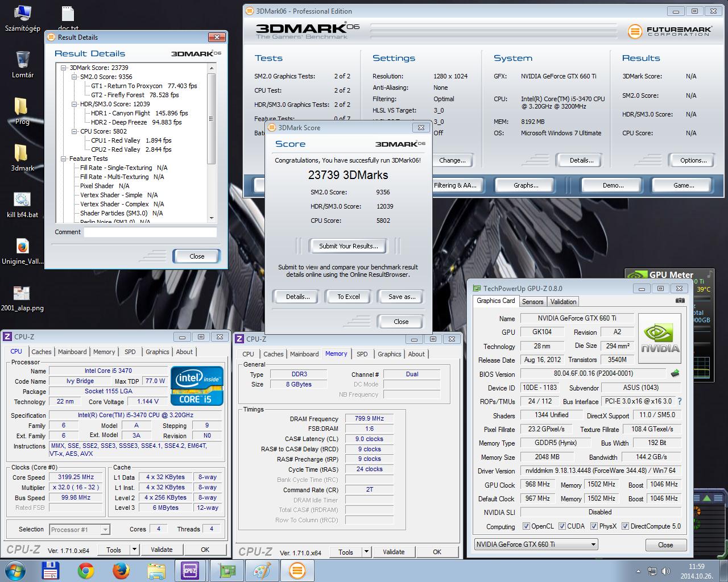
Task: Open Processor #1 selection dropdown
Action: 80,530
